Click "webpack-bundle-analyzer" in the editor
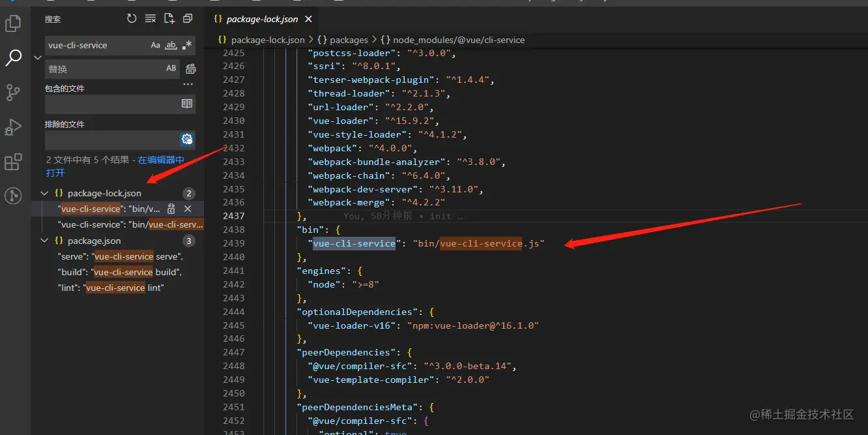Screen dimensions: 868x435 tap(376, 162)
